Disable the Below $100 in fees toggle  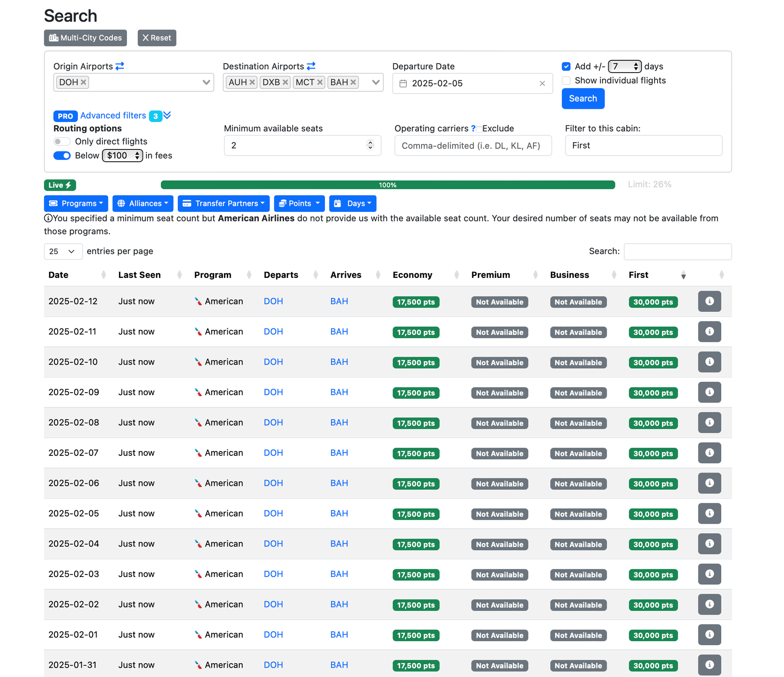tap(62, 156)
